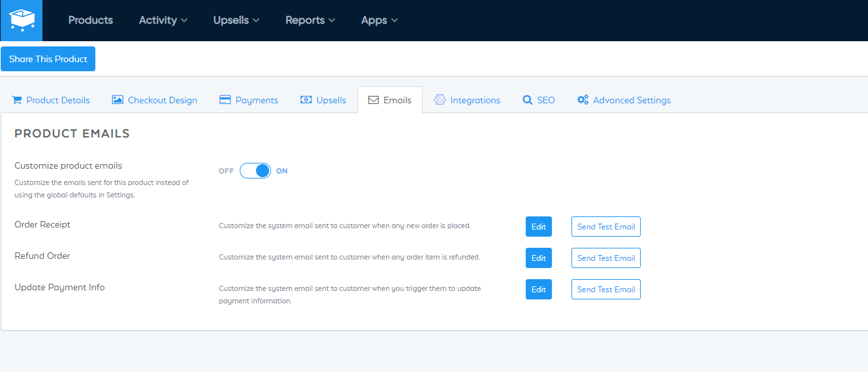Viewport: 868px width, 372px height.
Task: Click the OFF label next to the switch
Action: (x=226, y=171)
